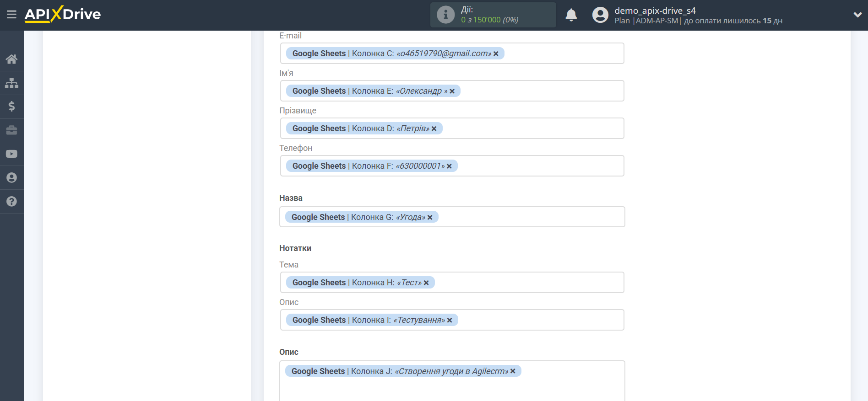
Task: Click into the Прізвище input field
Action: coord(452,128)
